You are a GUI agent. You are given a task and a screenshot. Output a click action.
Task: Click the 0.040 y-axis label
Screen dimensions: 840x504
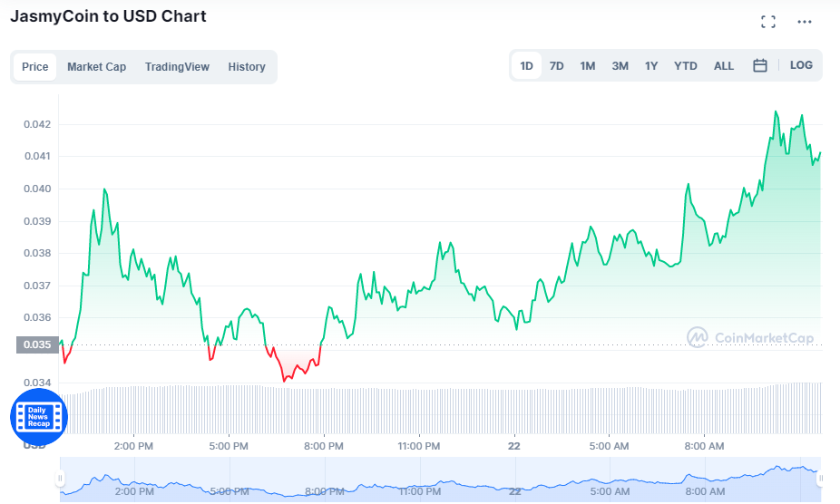point(37,189)
